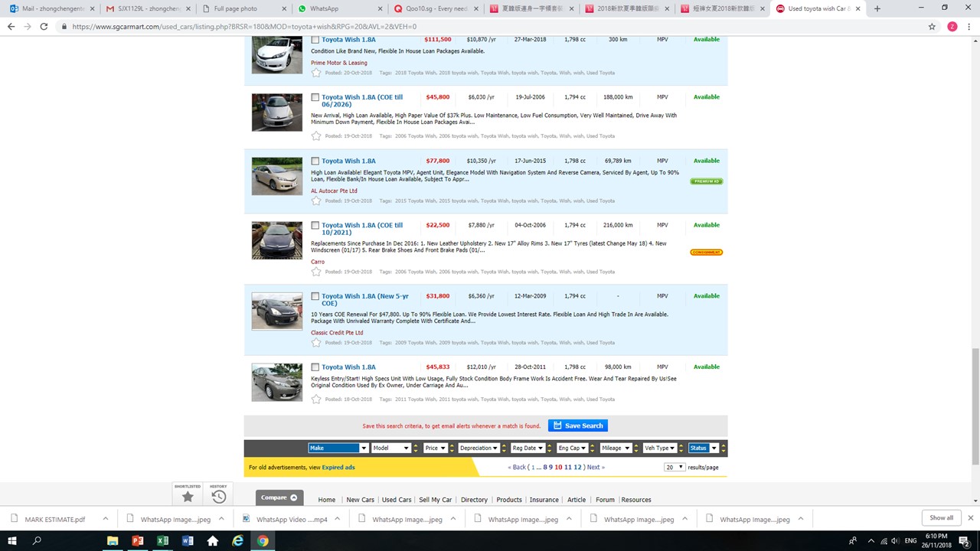Viewport: 980px width, 551px height.
Task: Open the Expired ads link
Action: point(338,468)
